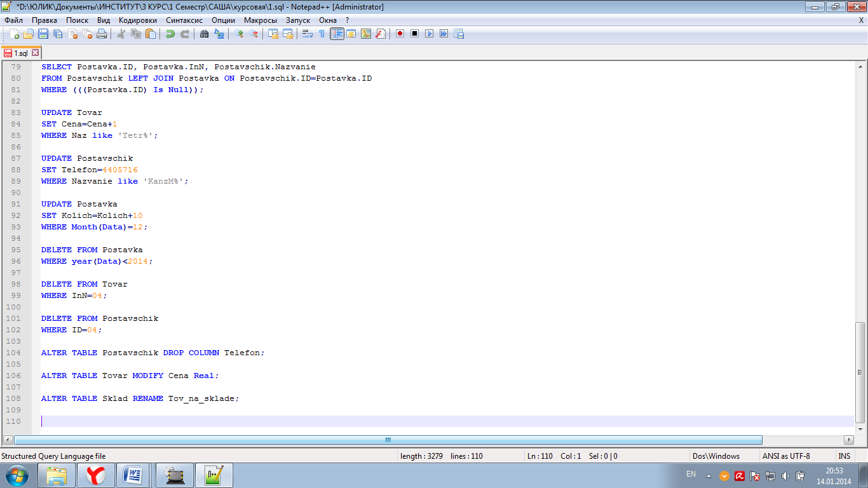Click the EN language indicator
The width and height of the screenshot is (868, 488).
(x=691, y=474)
